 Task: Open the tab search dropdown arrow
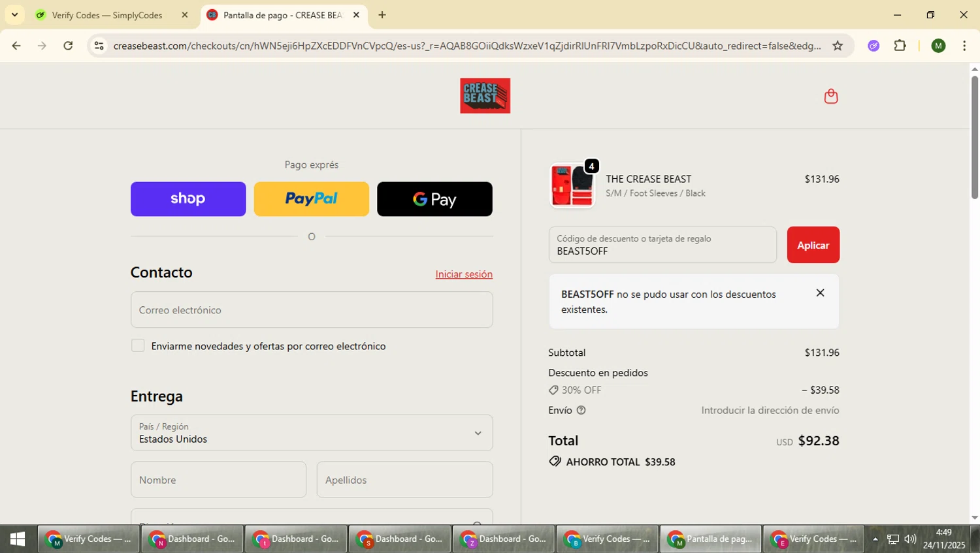click(x=14, y=14)
